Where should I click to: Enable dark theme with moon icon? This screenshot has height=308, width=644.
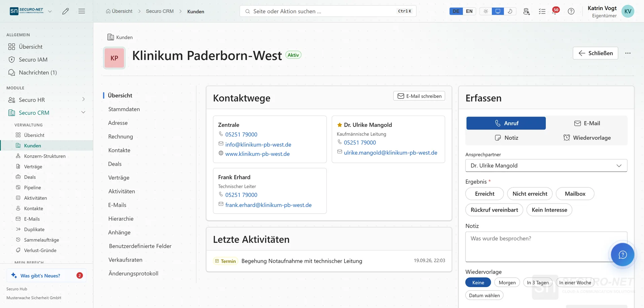[x=510, y=11]
